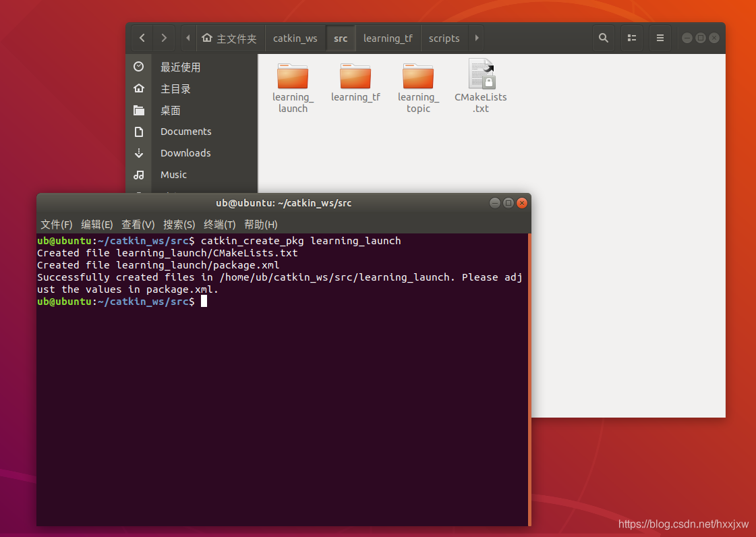Open the file manager hamburger menu
Viewport: 756px width, 537px height.
coord(660,38)
